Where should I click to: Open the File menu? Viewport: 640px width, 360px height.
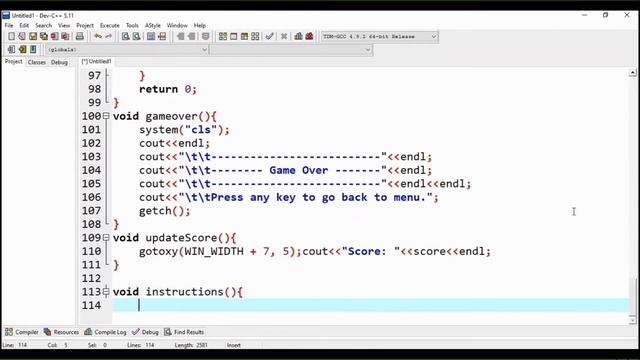click(9, 25)
